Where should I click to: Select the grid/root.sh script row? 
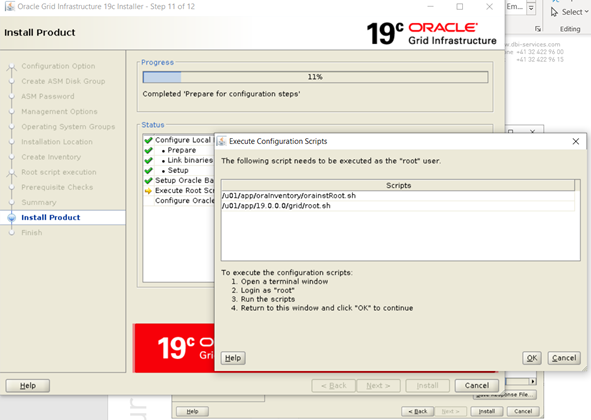tap(398, 206)
